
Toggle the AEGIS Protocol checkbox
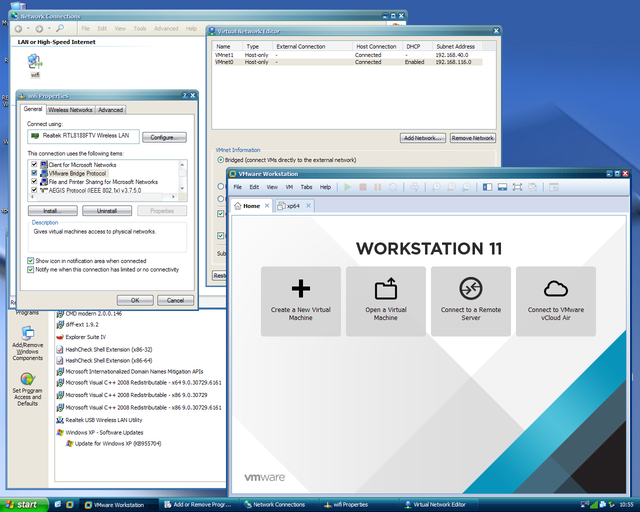34,190
